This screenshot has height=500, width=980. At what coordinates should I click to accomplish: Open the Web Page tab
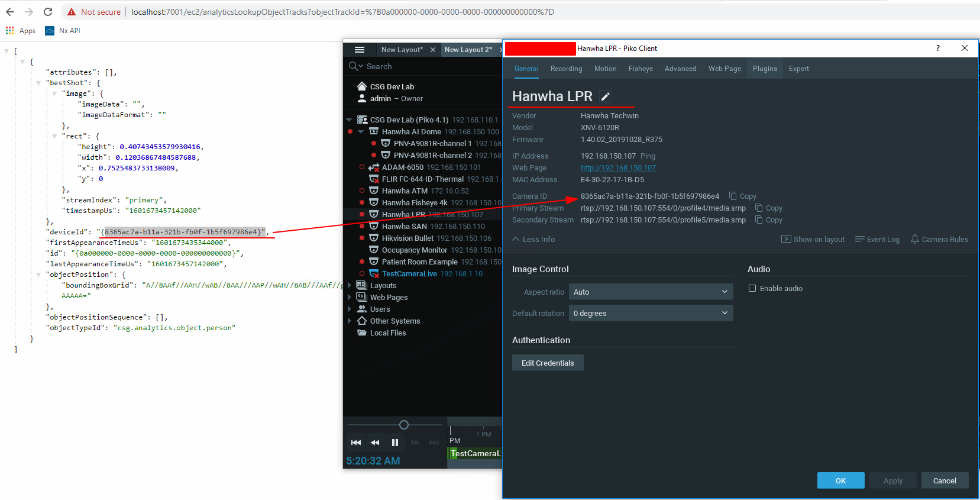725,69
